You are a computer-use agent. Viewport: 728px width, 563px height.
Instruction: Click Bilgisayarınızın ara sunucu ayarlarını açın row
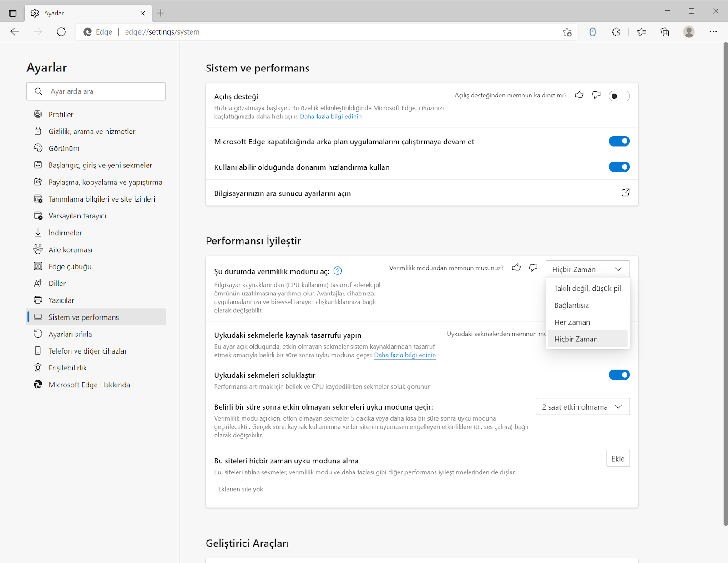[422, 193]
